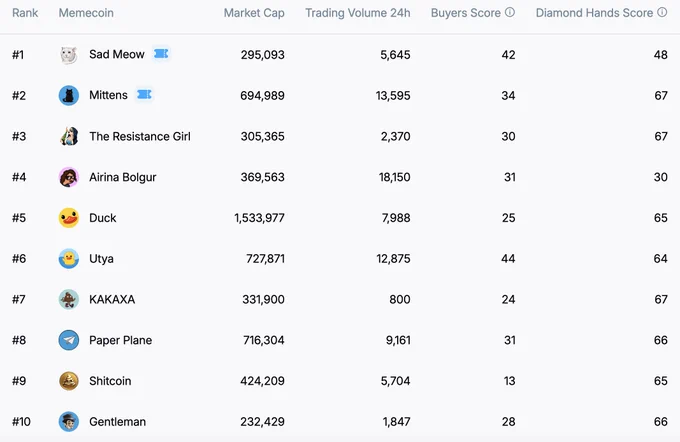
Task: Open The Resistance Girl name link
Action: click(140, 136)
